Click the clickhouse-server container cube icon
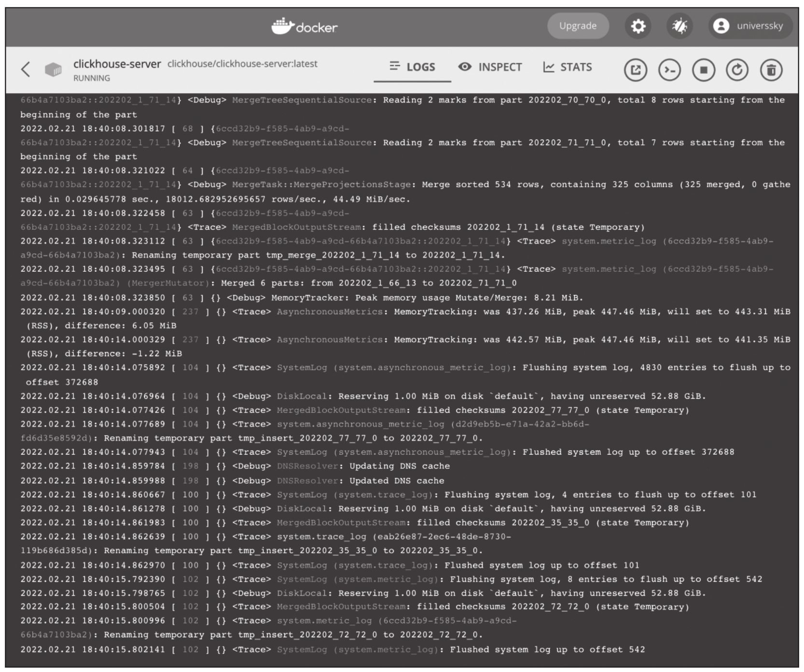Viewport: 804px width, 672px height. point(53,70)
